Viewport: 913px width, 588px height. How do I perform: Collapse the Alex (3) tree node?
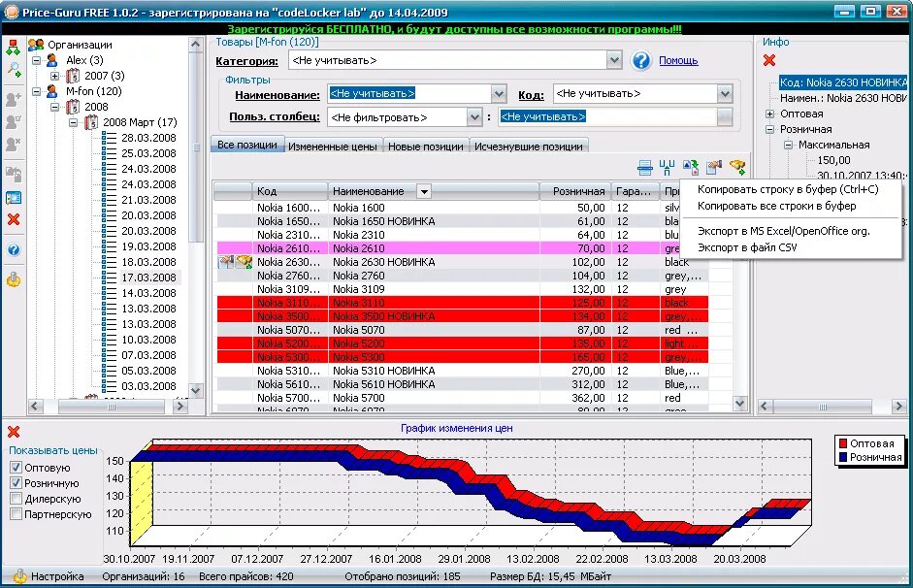(x=36, y=60)
